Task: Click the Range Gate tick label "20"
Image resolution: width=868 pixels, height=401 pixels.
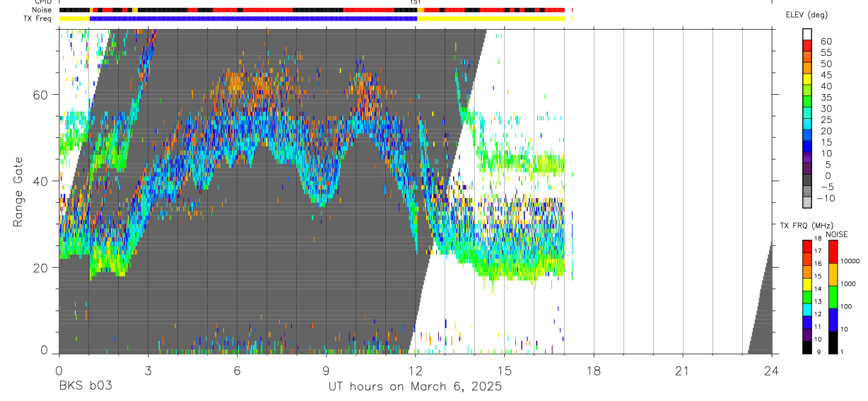Action: [41, 267]
